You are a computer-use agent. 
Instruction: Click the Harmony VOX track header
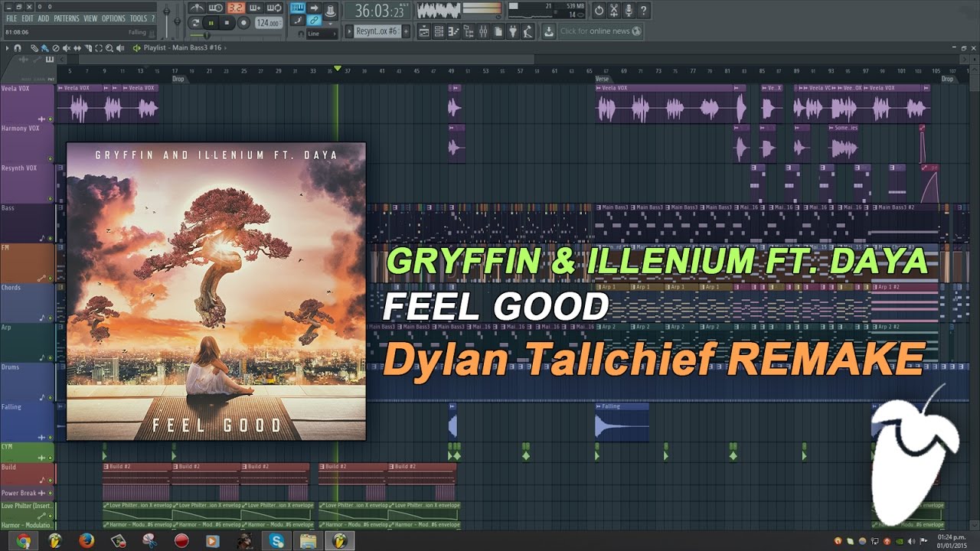28,143
